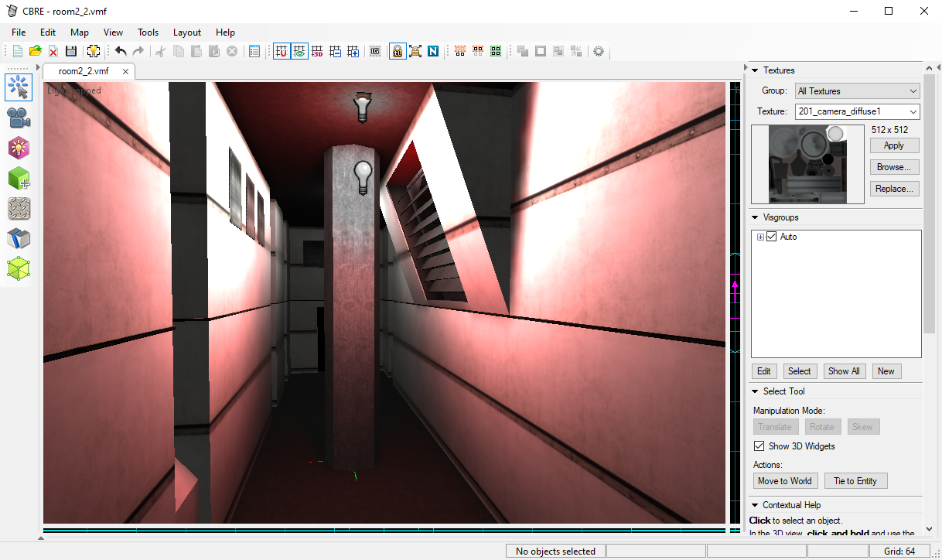Choose the Brush tool green cube icon

pyautogui.click(x=19, y=179)
